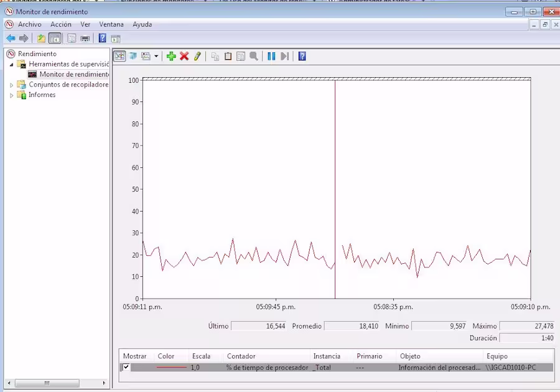Expand the Informes node
This screenshot has height=392, width=560.
tap(11, 95)
